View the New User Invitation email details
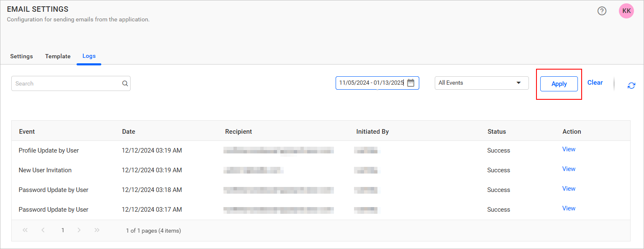The width and height of the screenshot is (644, 249). tap(569, 169)
